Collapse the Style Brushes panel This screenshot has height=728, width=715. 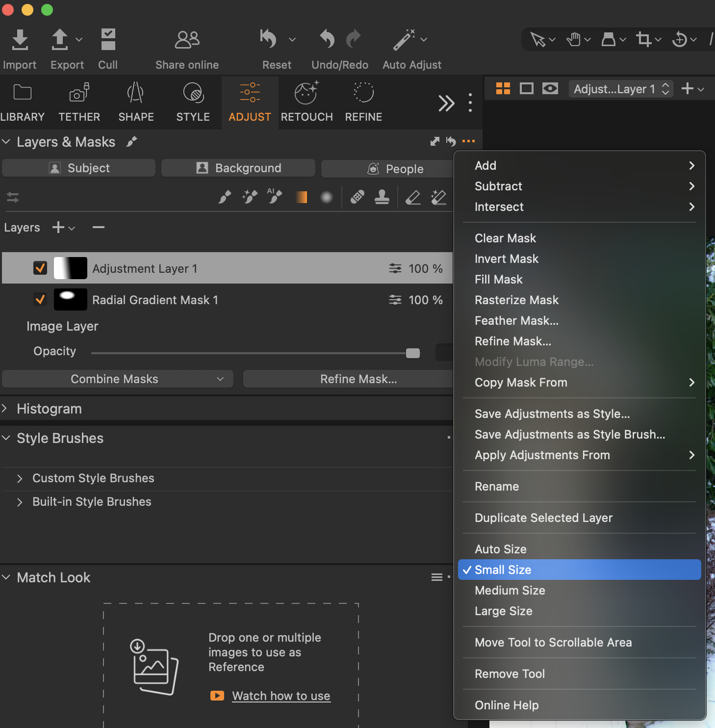6,438
